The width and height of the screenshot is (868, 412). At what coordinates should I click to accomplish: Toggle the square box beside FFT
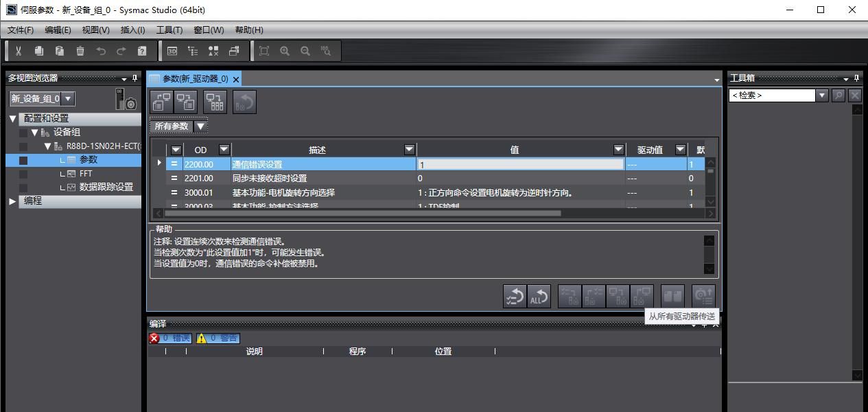tap(23, 174)
